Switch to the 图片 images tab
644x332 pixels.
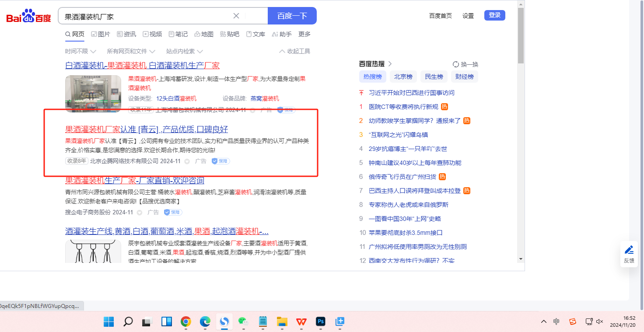click(100, 34)
